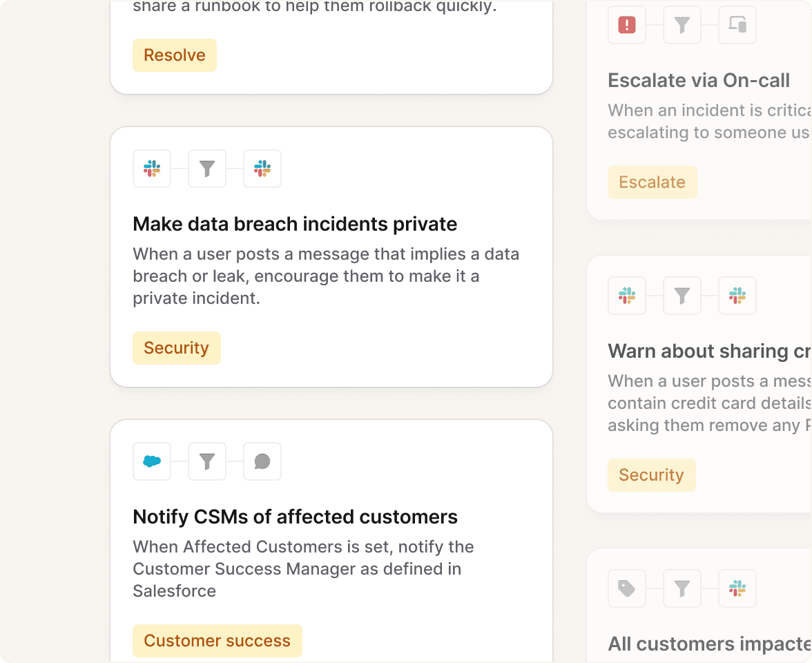Viewport: 812px width, 663px height.
Task: Select the Security tag on the credit card warning card
Action: pyautogui.click(x=651, y=474)
